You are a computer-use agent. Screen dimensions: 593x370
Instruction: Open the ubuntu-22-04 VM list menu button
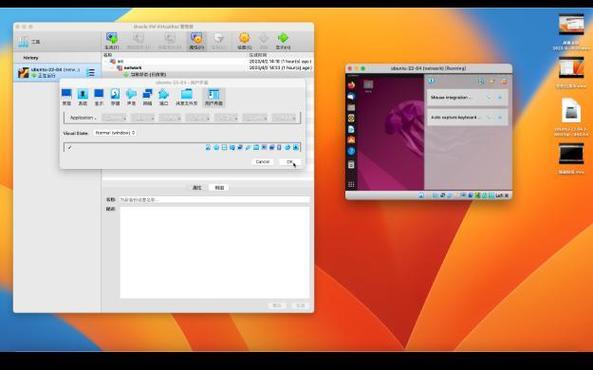[91, 72]
